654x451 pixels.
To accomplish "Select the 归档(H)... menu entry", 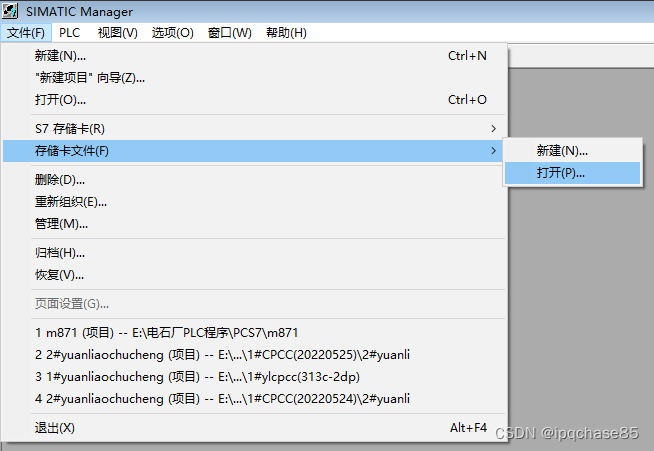I will coord(254,253).
